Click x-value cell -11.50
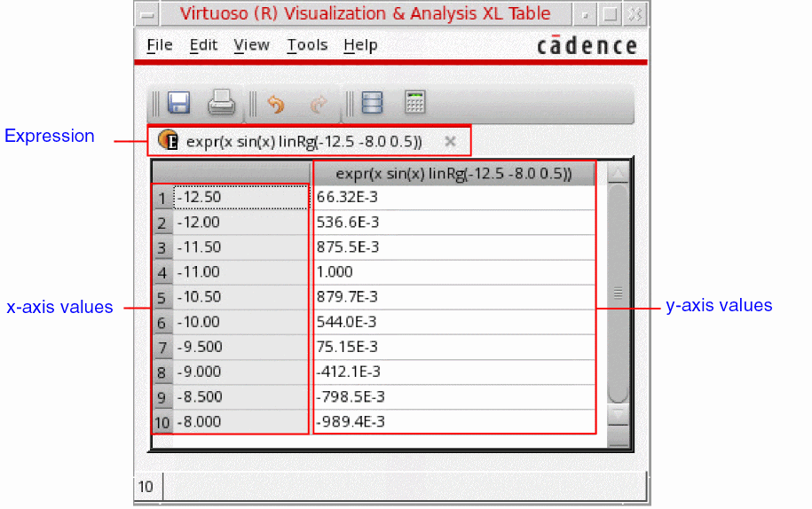This screenshot has width=812, height=509. 240,247
